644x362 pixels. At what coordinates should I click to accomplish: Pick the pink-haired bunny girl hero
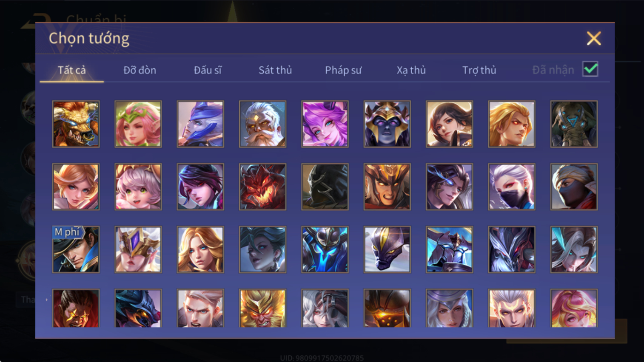pos(325,124)
